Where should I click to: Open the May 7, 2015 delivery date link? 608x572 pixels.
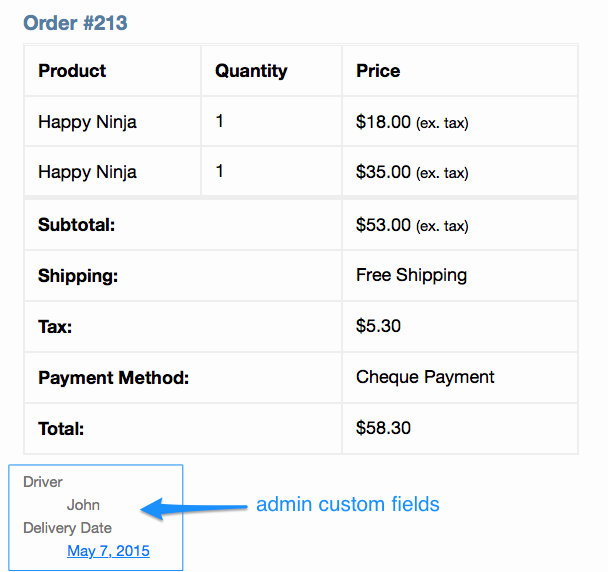click(108, 551)
